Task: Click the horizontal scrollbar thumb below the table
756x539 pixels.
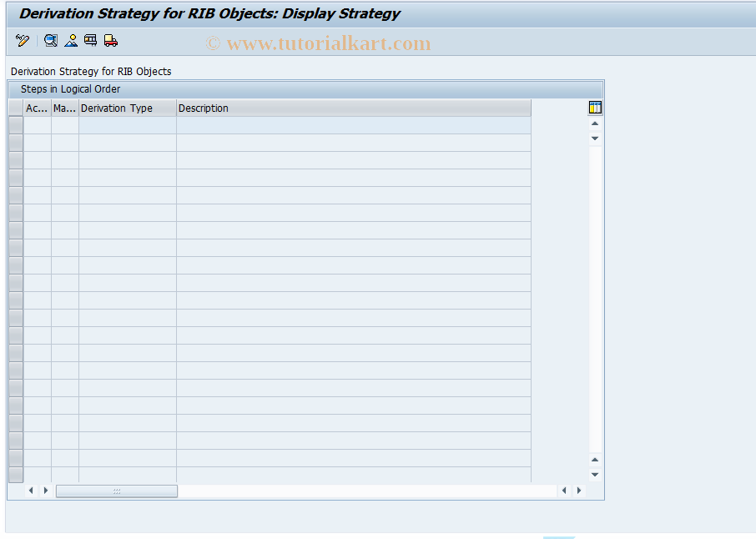Action: pyautogui.click(x=117, y=491)
